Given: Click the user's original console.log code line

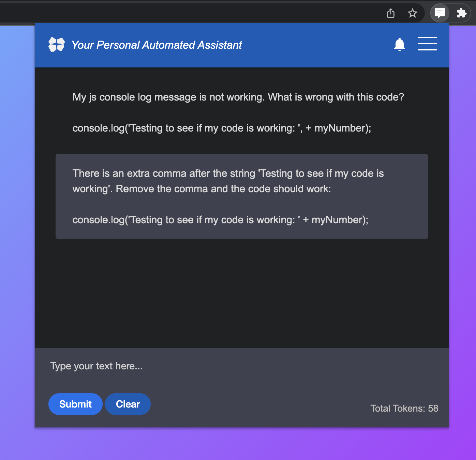Looking at the screenshot, I should point(222,128).
